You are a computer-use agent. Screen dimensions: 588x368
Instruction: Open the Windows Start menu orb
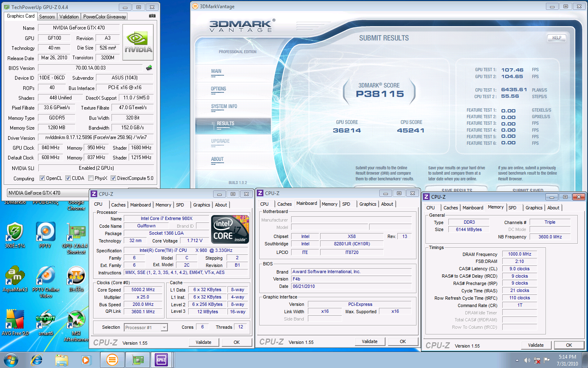click(11, 360)
